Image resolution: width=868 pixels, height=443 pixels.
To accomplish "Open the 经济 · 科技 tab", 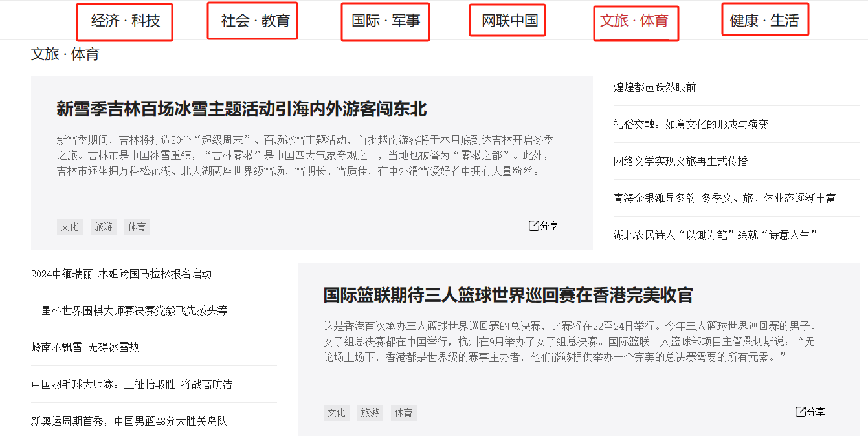I will click(x=125, y=21).
